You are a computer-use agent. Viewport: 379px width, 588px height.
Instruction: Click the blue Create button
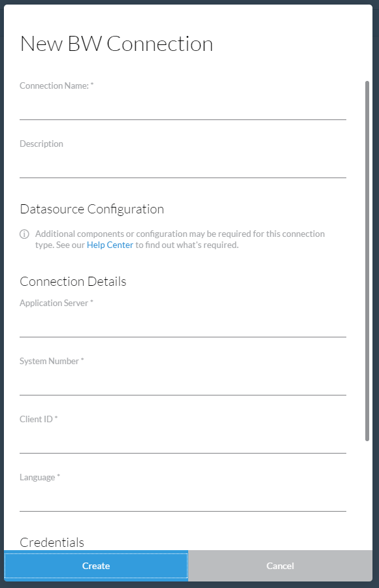point(96,566)
